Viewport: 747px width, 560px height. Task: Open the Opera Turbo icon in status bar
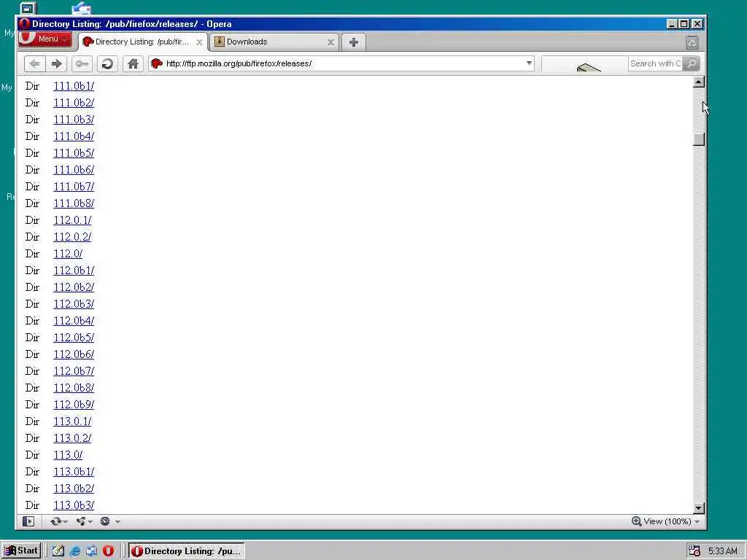(105, 521)
